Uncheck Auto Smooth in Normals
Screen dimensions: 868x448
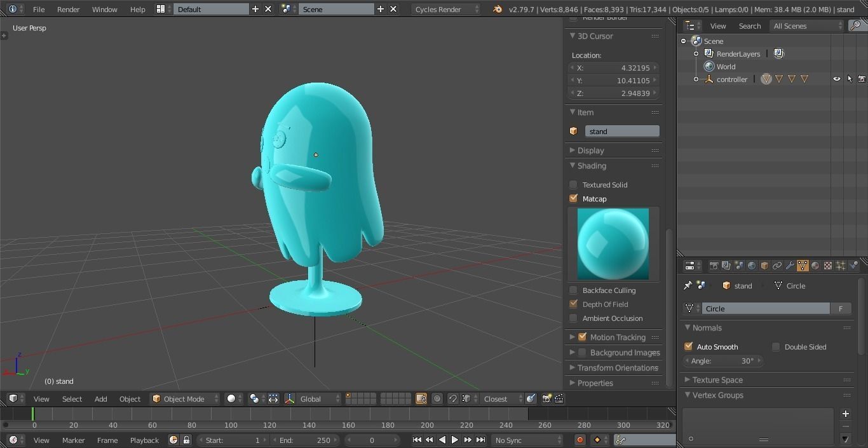pyautogui.click(x=688, y=347)
